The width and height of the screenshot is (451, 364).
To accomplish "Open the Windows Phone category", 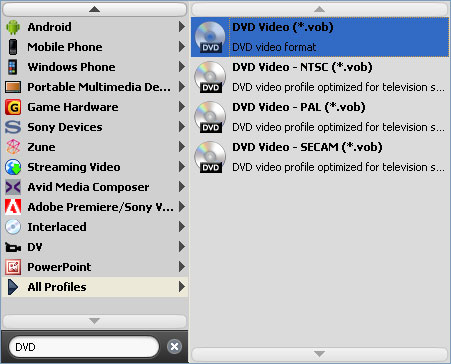I will click(x=95, y=67).
